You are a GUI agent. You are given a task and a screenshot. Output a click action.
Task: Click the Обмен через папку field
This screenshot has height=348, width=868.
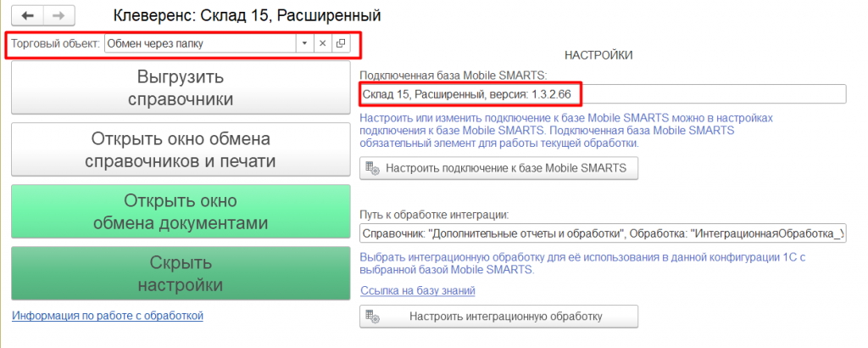click(200, 44)
